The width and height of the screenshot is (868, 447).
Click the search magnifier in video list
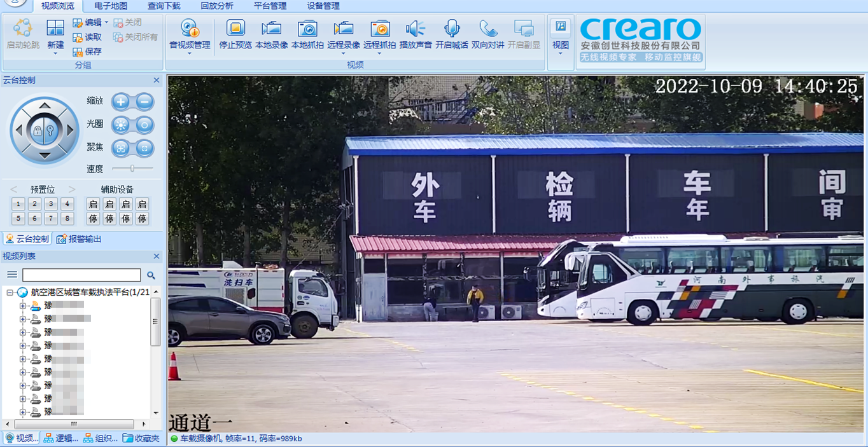pos(151,275)
